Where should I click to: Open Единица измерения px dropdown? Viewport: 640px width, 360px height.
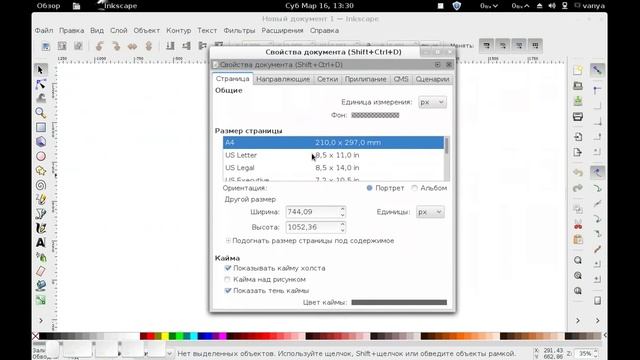[x=432, y=102]
